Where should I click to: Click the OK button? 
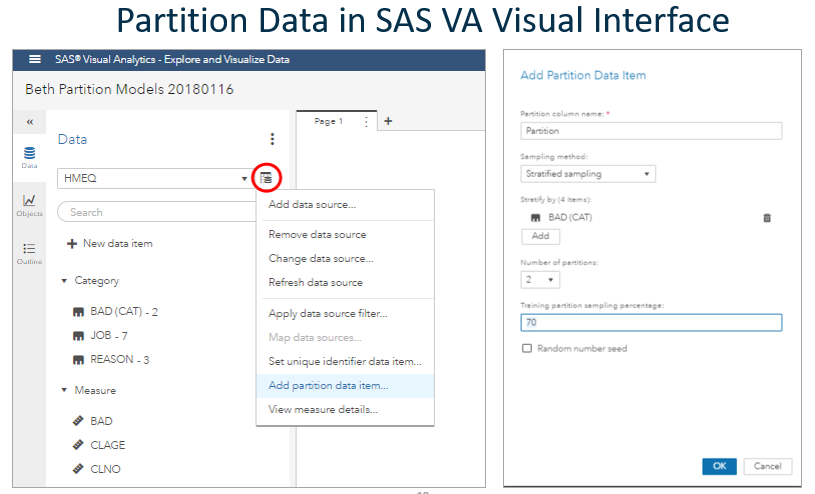pyautogui.click(x=719, y=466)
